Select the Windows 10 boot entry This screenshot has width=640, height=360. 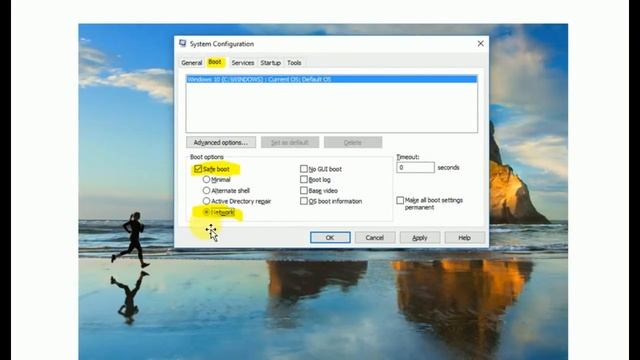(x=331, y=79)
